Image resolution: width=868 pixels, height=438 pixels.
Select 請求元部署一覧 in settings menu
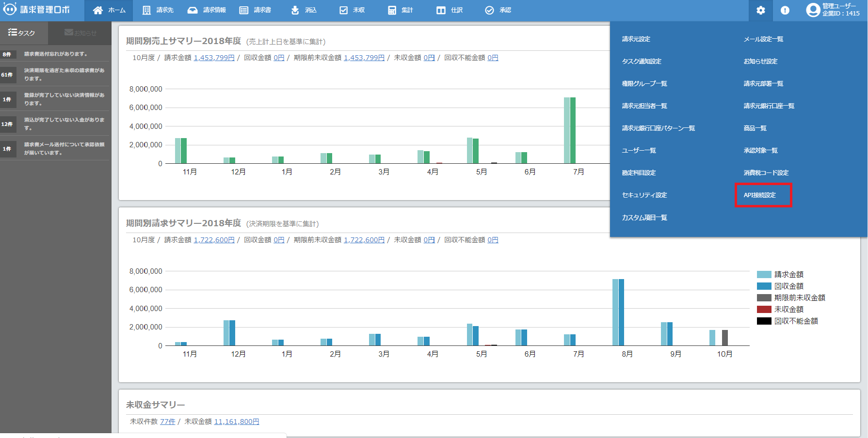coord(763,84)
